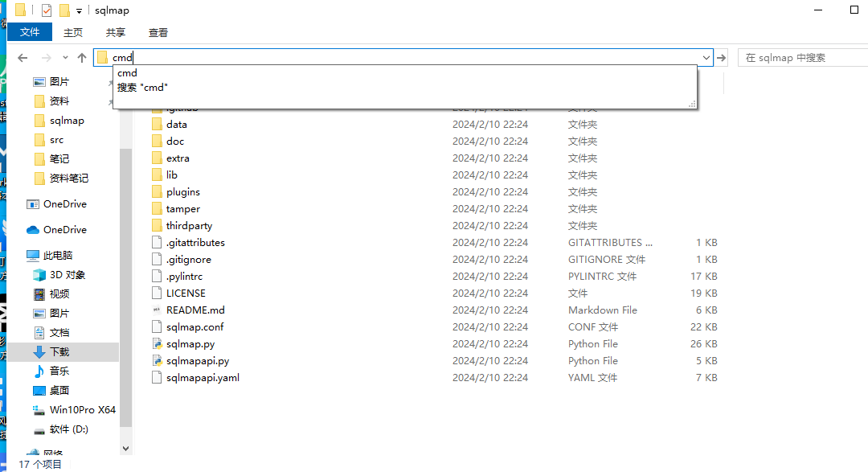Click the README.md type 'Markdown File'
This screenshot has width=868, height=472.
pos(602,310)
